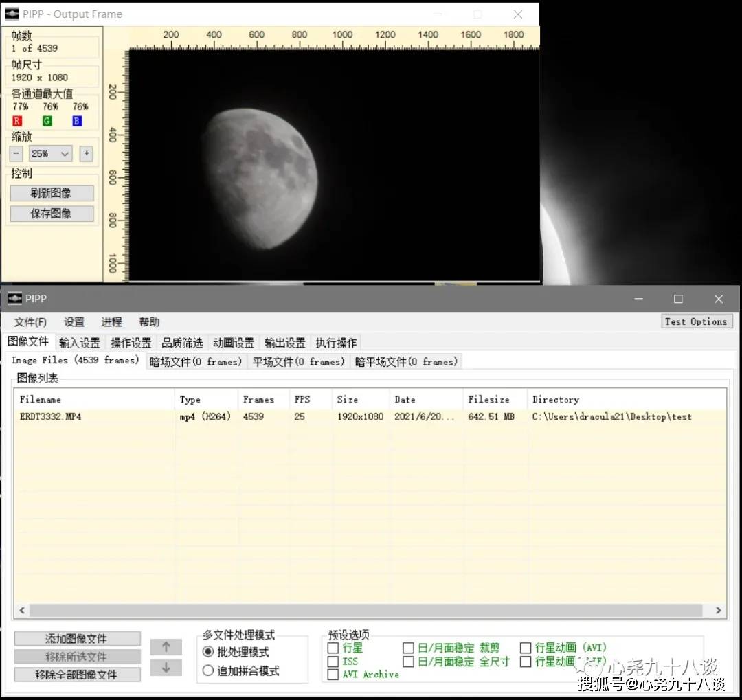Tick the 日/月面稳定 全尺寸 checkbox
The image size is (742, 700).
pyautogui.click(x=408, y=662)
